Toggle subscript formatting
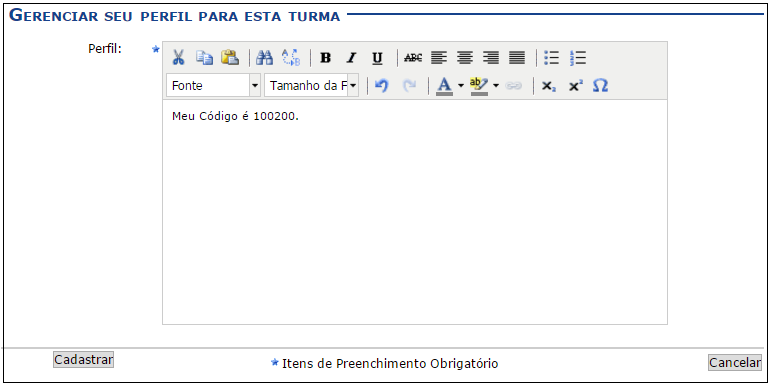Image resolution: width=770 pixels, height=386 pixels. click(x=549, y=86)
